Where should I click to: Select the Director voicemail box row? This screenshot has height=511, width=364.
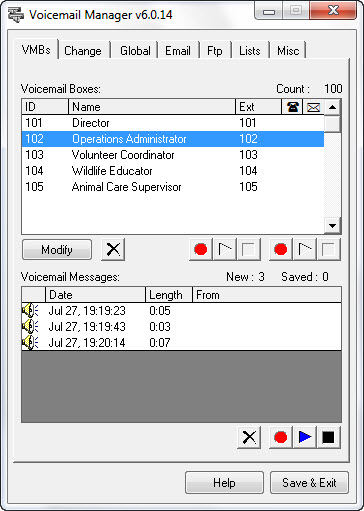(x=173, y=123)
